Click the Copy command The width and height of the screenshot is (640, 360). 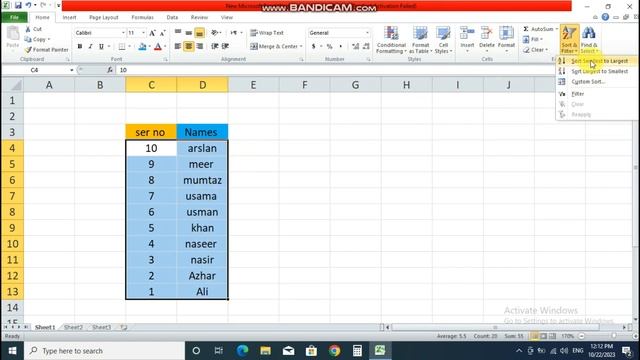(37, 40)
